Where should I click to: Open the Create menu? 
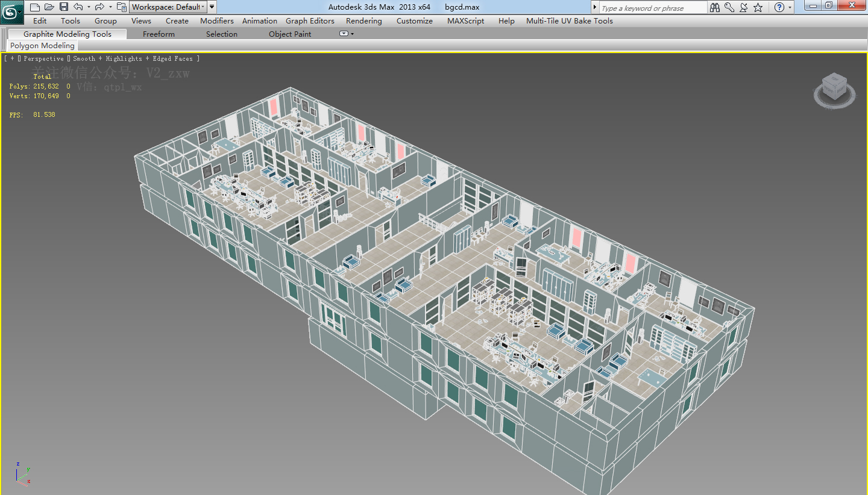(177, 20)
